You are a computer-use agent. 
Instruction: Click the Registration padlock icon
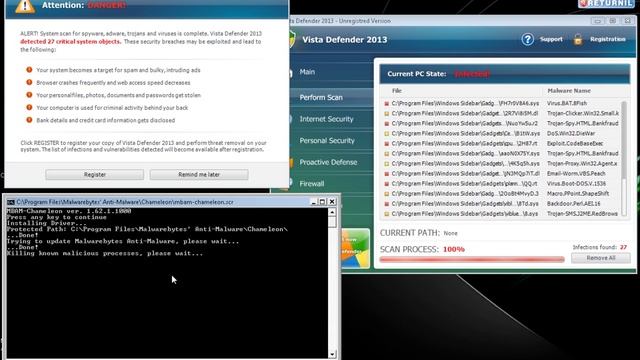tap(578, 39)
